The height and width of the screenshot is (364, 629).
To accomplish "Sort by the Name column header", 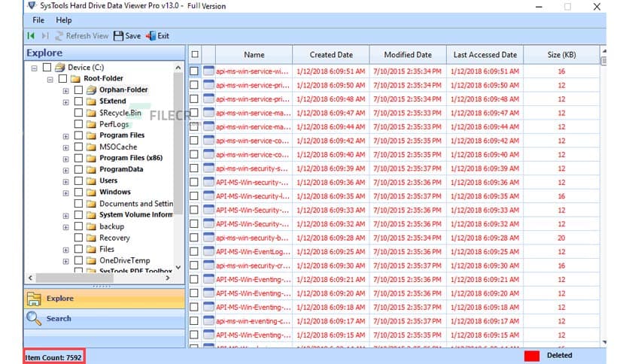I will coord(254,54).
